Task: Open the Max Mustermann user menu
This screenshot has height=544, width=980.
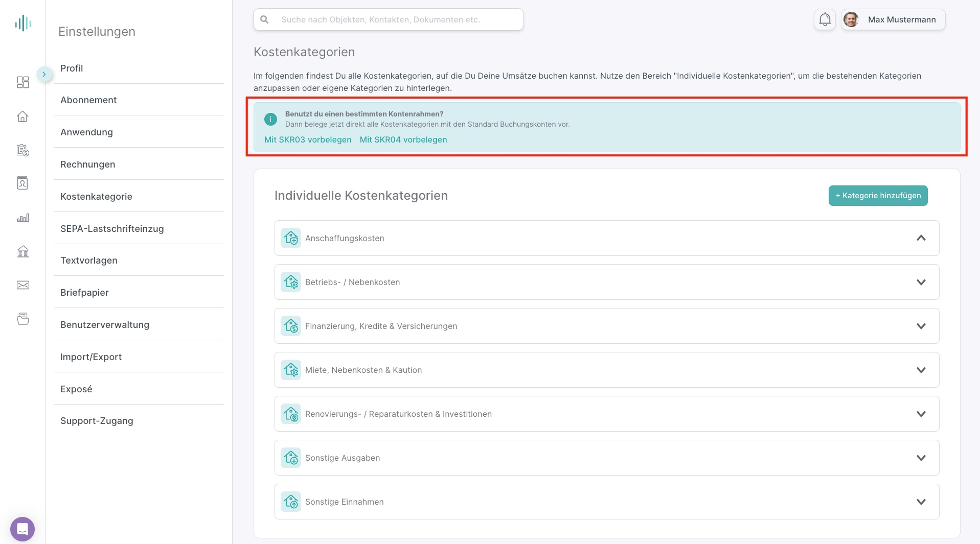Action: tap(893, 19)
